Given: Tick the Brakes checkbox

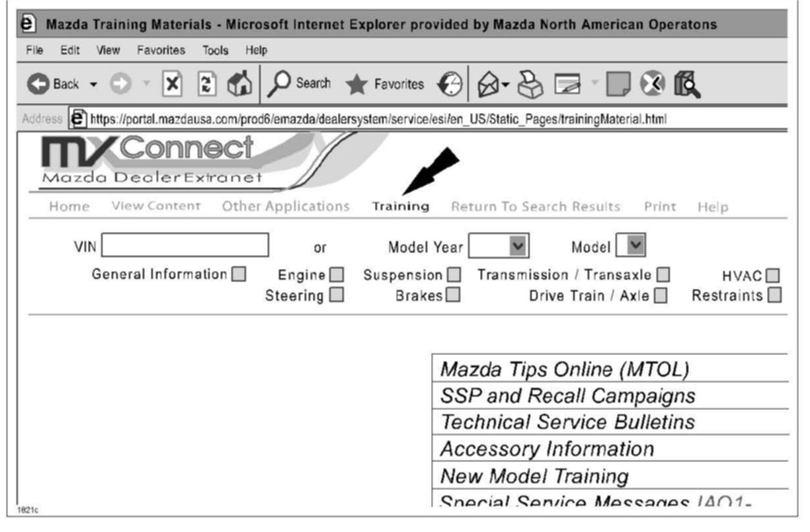Looking at the screenshot, I should (x=453, y=295).
